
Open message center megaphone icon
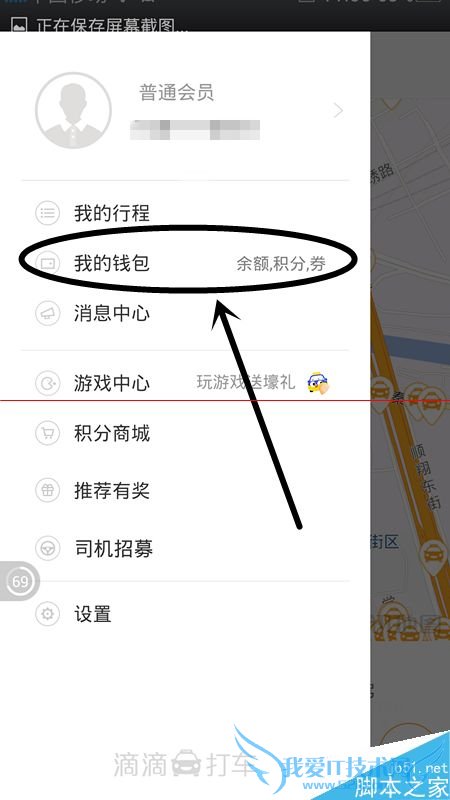[x=47, y=313]
